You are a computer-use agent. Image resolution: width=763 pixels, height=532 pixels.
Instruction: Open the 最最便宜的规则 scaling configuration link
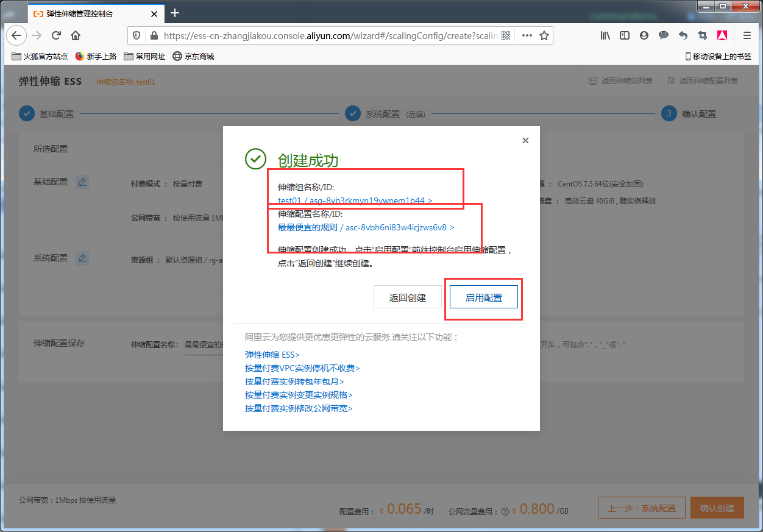366,227
